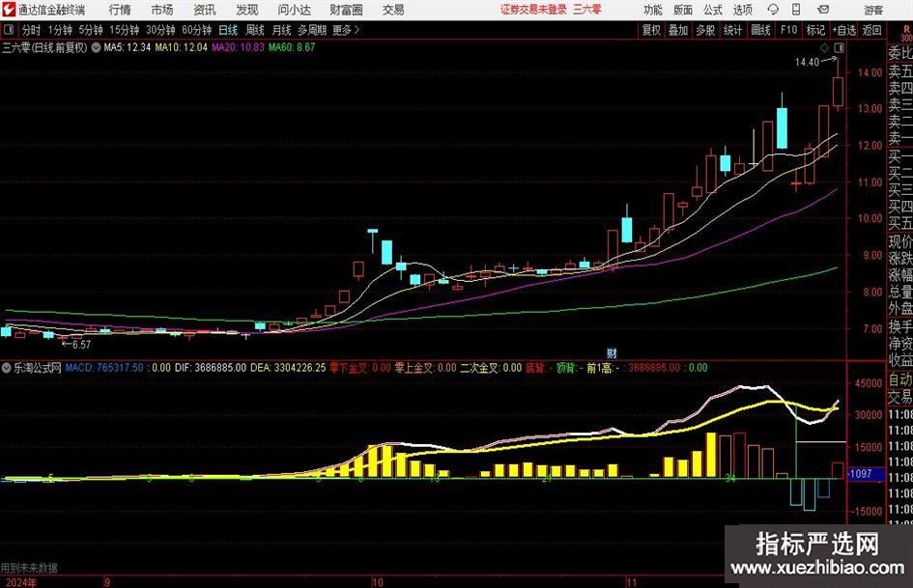Switch to the 月线 monthly tab
The width and height of the screenshot is (913, 588).
[x=281, y=30]
